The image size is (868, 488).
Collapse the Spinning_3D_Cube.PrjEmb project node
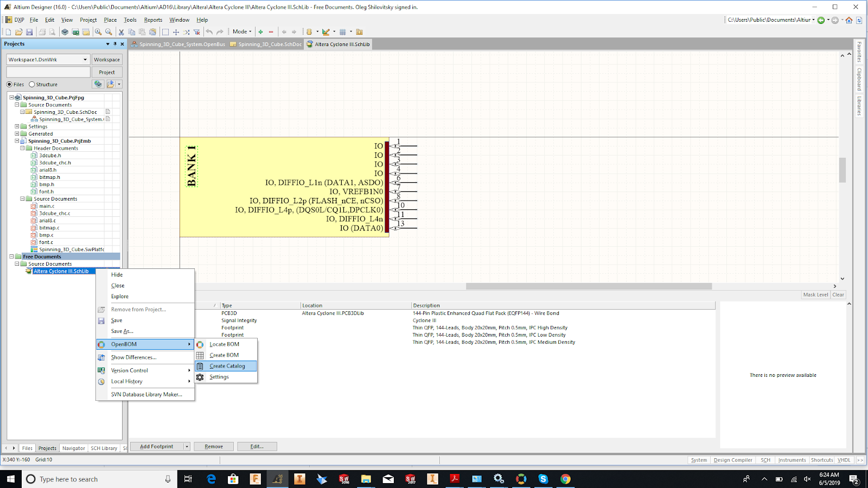[x=17, y=141]
